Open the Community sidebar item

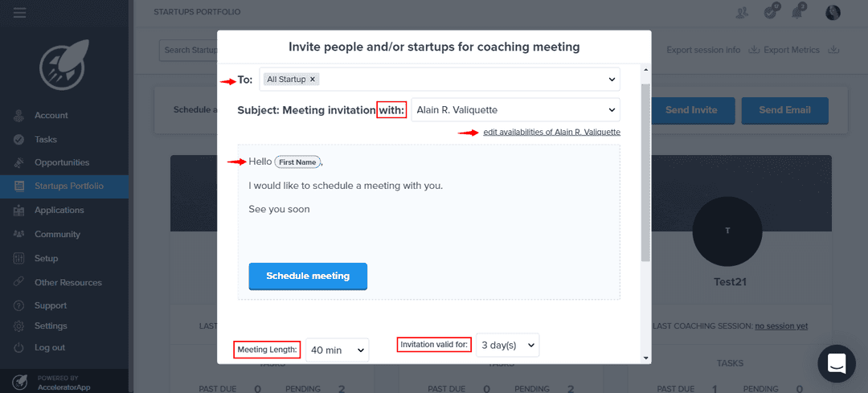57,234
